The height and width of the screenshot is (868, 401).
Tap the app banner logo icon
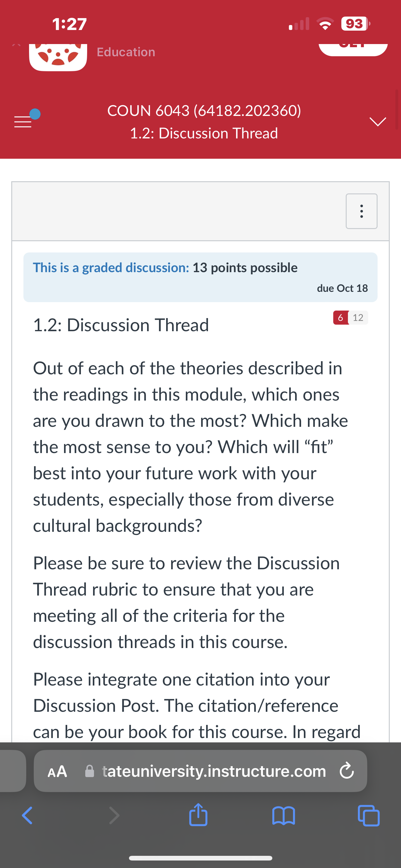(58, 57)
